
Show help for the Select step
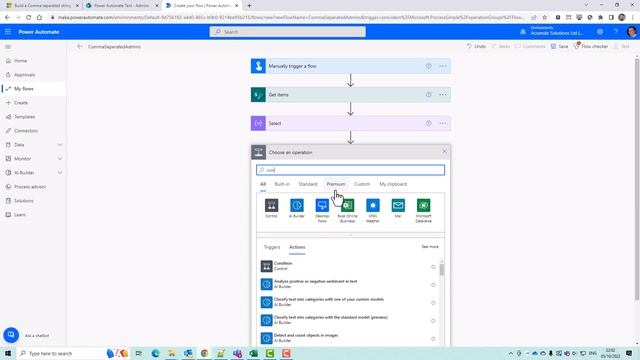[428, 123]
